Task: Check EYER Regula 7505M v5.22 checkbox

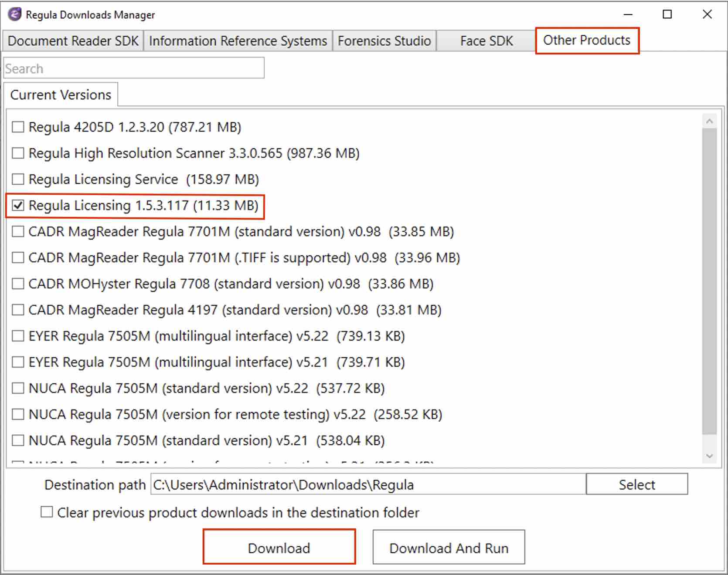Action: [x=18, y=336]
